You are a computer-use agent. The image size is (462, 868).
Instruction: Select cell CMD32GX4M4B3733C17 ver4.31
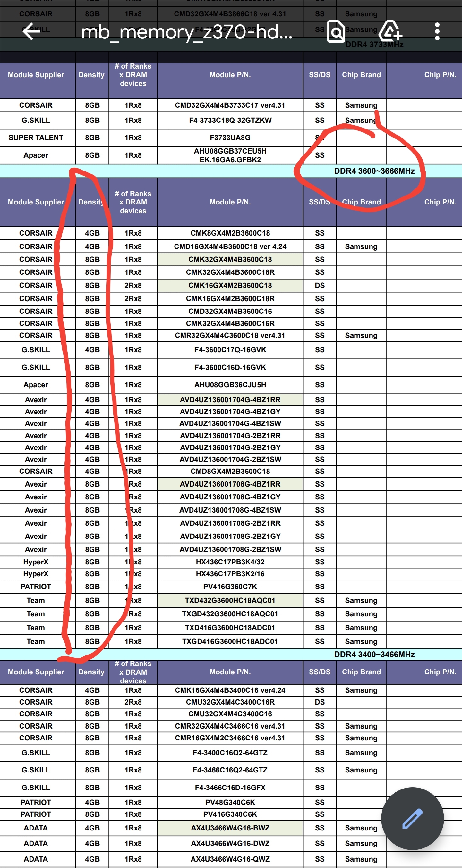pos(230,105)
